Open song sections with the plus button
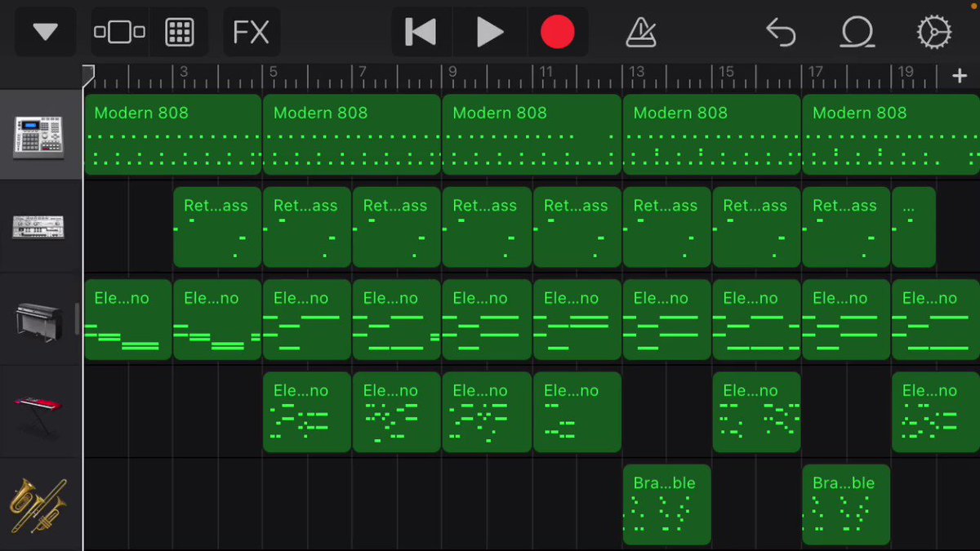The width and height of the screenshot is (980, 551). [x=960, y=76]
